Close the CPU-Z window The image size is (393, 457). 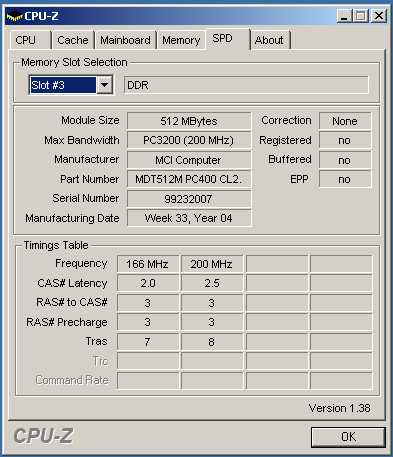pyautogui.click(x=379, y=16)
